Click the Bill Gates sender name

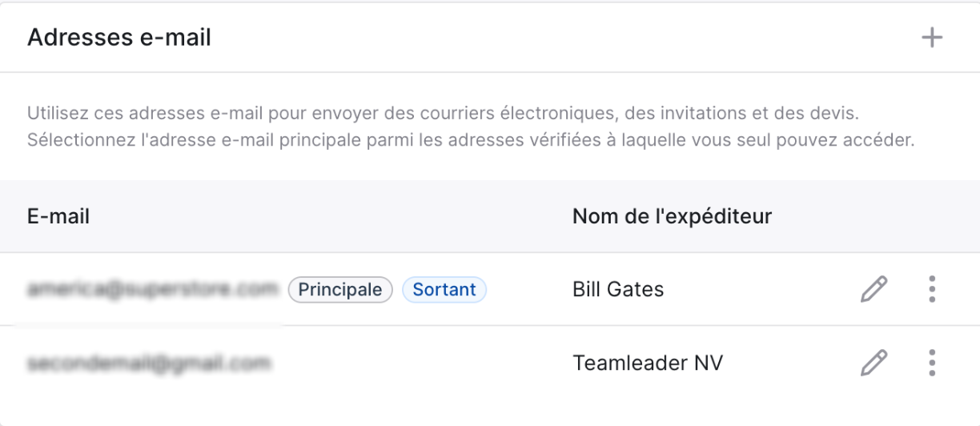(618, 289)
